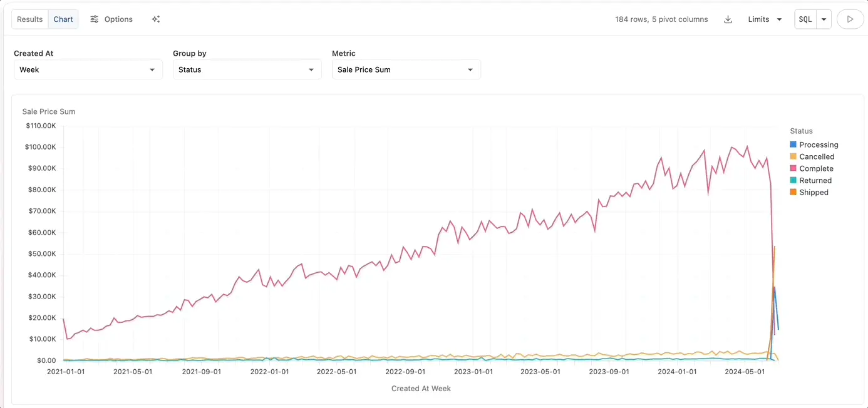Toggle the Cancelled series in legend
Screen dimensions: 868x408
816,156
